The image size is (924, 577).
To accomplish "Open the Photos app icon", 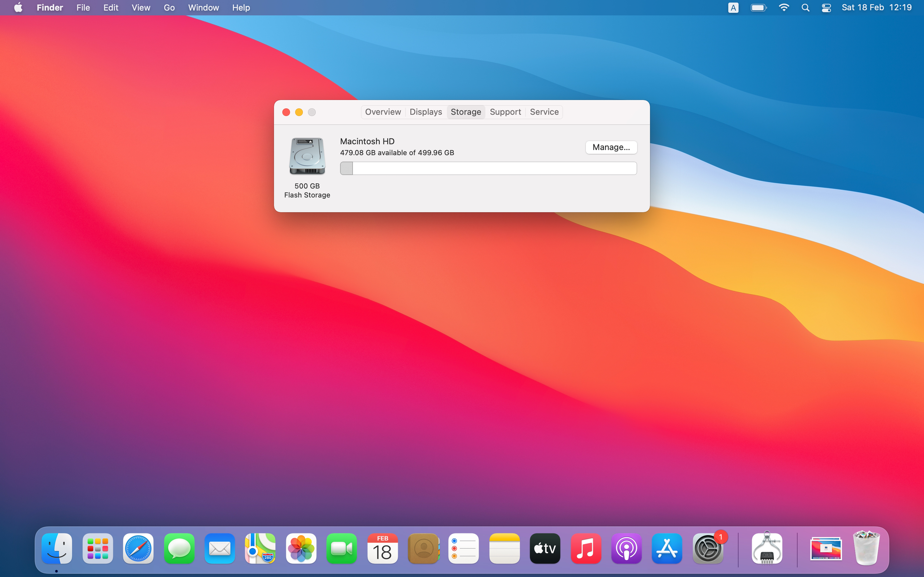I will [301, 549].
